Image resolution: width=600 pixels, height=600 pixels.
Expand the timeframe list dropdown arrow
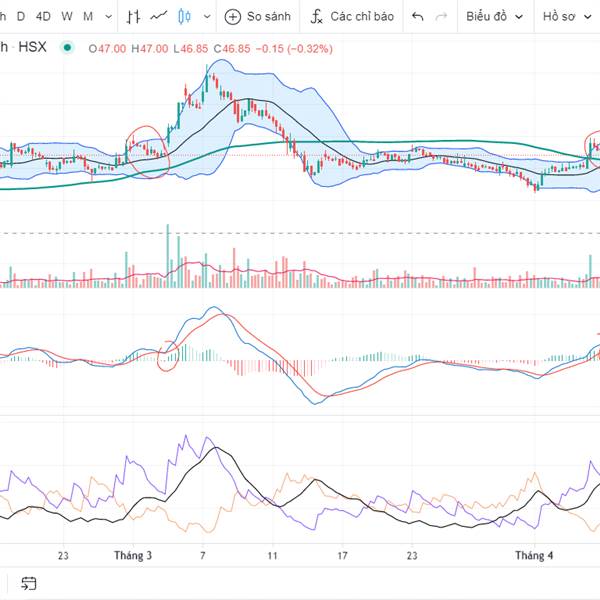click(109, 17)
